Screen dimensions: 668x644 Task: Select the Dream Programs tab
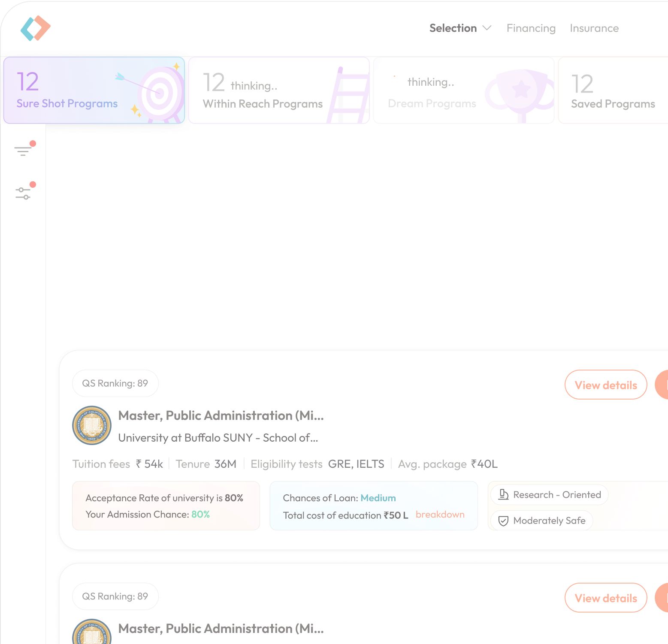(464, 90)
